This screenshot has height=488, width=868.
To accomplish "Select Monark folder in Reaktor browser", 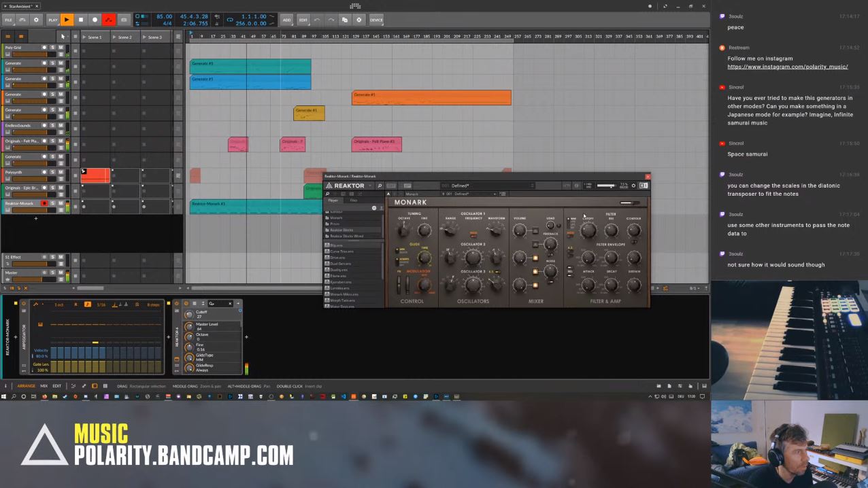I will point(337,217).
